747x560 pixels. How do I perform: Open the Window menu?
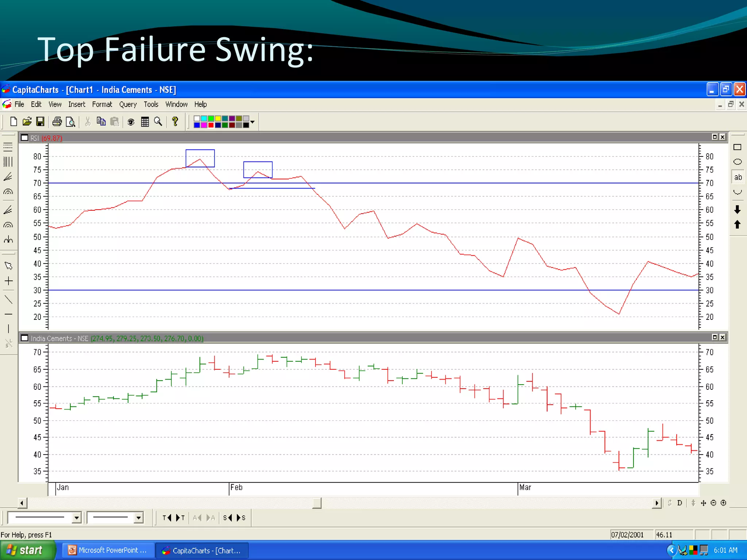176,104
